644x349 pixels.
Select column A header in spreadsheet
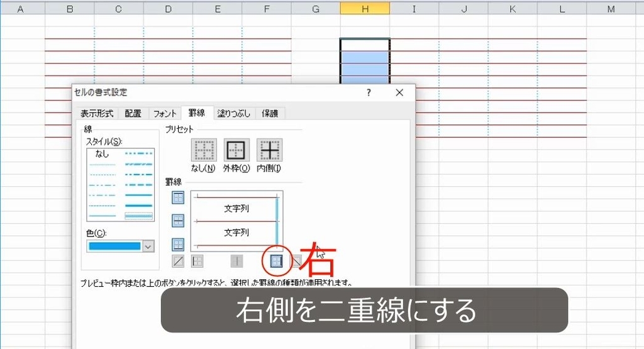pyautogui.click(x=21, y=8)
